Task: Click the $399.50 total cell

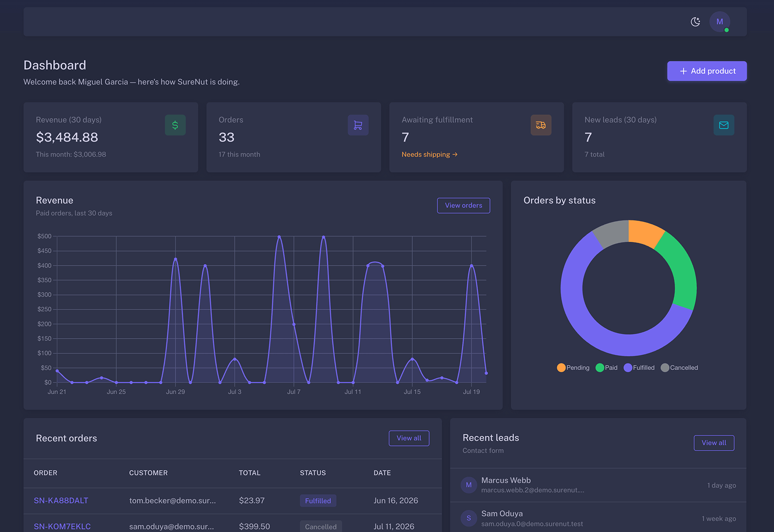Action: pos(254,526)
